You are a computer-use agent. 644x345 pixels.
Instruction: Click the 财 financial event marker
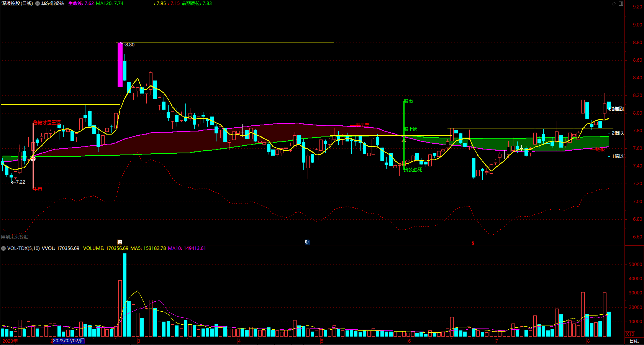[307, 242]
